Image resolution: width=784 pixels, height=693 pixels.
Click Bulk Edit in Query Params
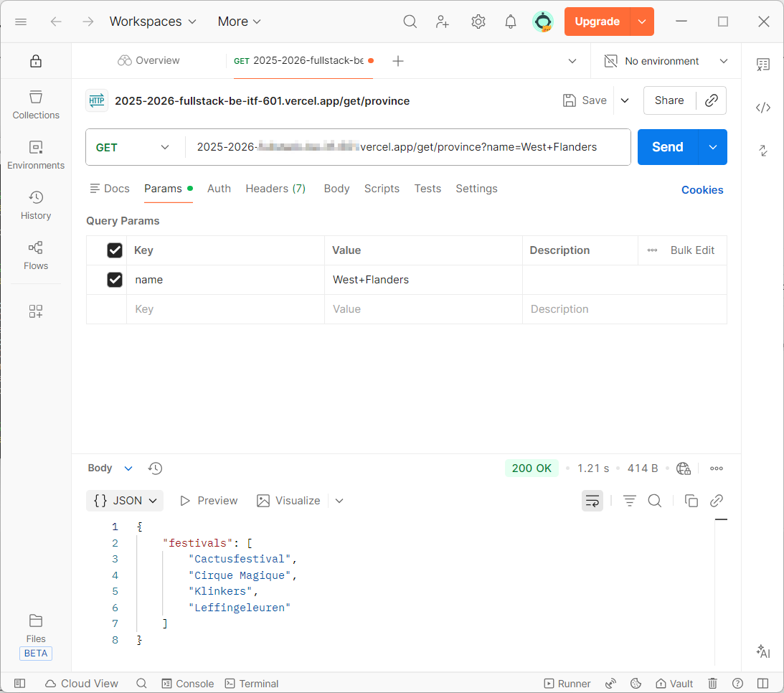tap(691, 250)
